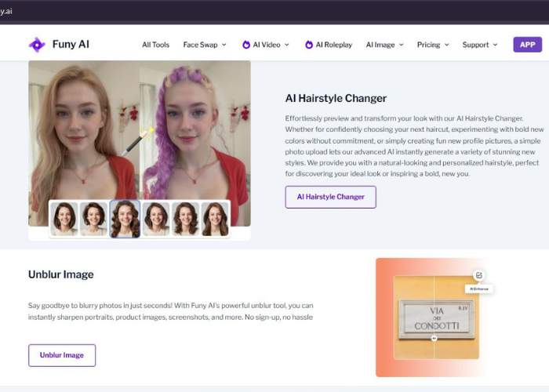Image resolution: width=549 pixels, height=392 pixels.
Task: Click the magic wand icon on hairstyle photo
Action: point(138,141)
